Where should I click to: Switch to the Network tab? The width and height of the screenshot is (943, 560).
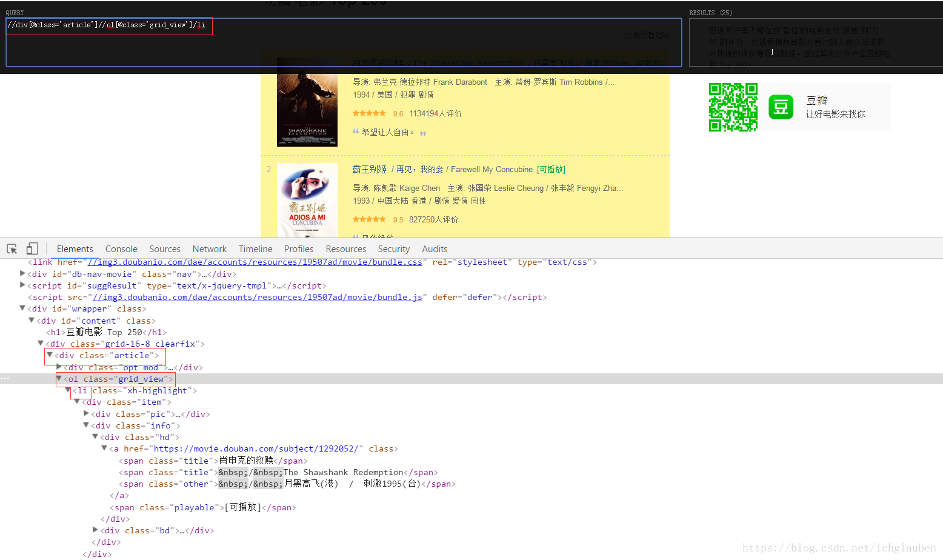pyautogui.click(x=210, y=249)
